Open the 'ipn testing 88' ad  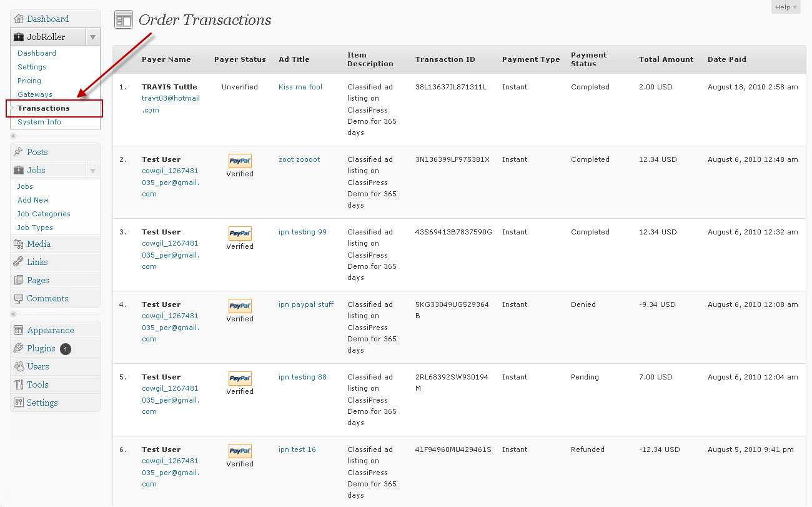pyautogui.click(x=302, y=377)
